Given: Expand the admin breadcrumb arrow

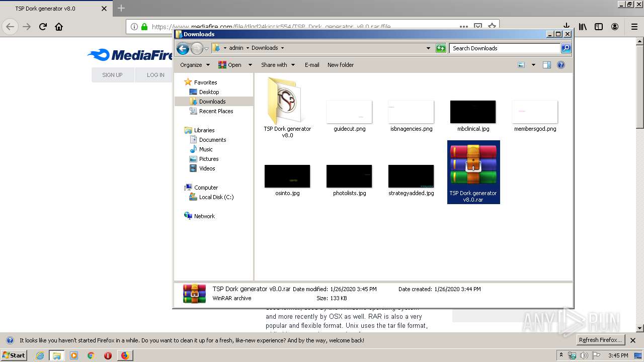Looking at the screenshot, I should (248, 48).
